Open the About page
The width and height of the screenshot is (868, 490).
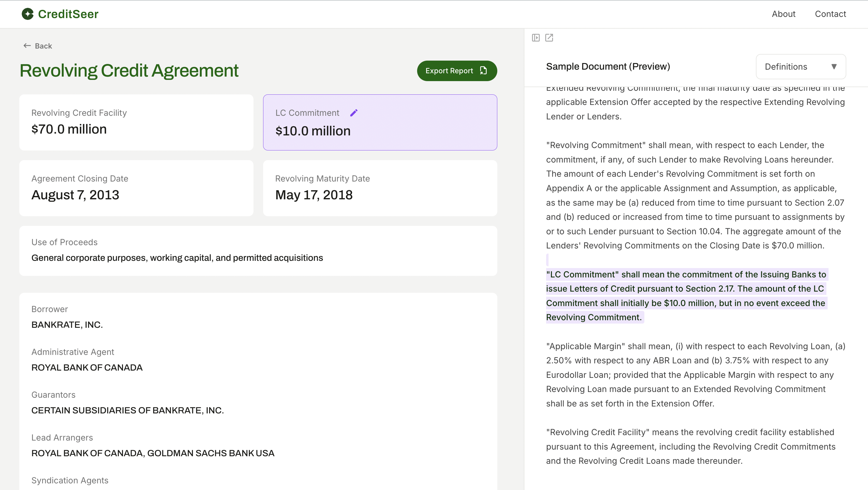(x=783, y=14)
